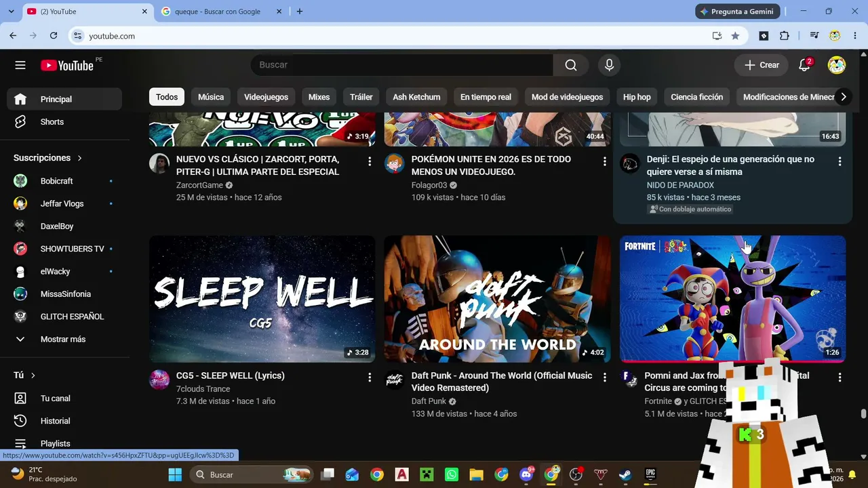Open WhatsApp from the taskbar

click(452, 474)
